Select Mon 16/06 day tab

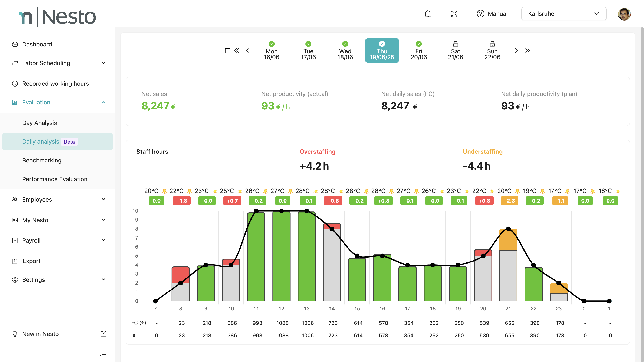click(x=272, y=51)
